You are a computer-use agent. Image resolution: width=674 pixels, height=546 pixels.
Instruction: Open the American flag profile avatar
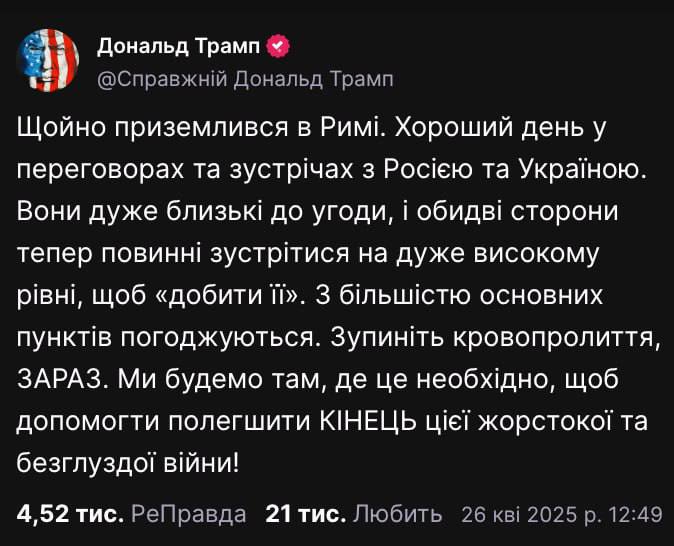point(48,61)
